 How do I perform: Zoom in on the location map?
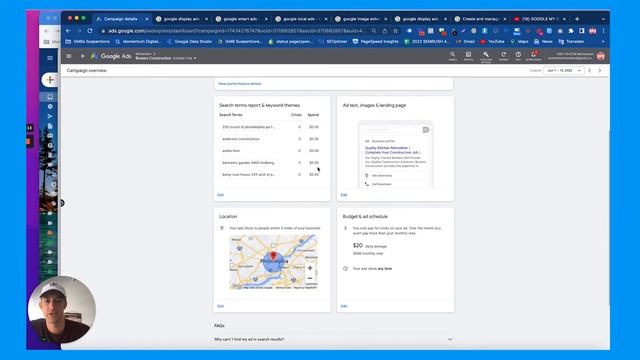[x=310, y=268]
